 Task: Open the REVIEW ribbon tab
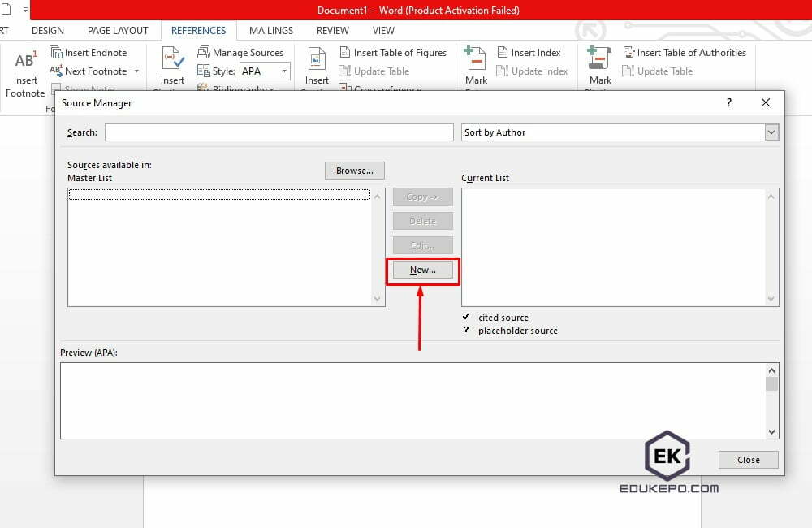pos(332,30)
